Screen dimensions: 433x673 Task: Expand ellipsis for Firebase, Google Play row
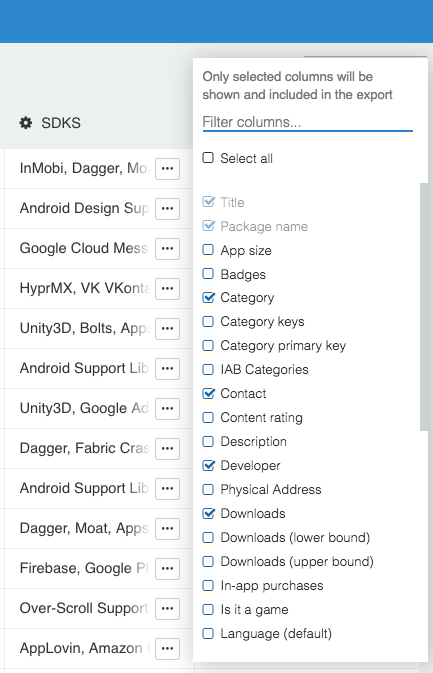[x=167, y=568]
